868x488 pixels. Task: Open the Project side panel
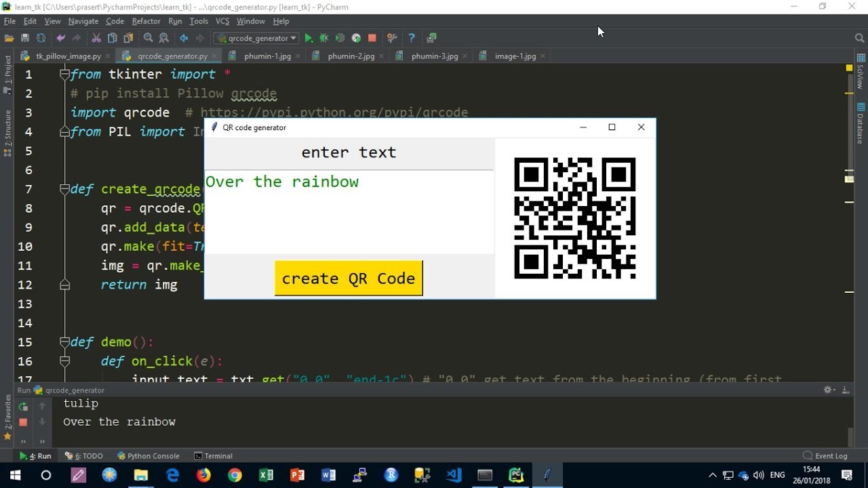(8, 75)
